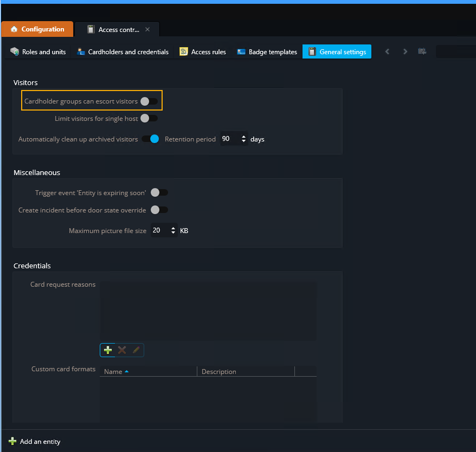Image resolution: width=476 pixels, height=452 pixels.
Task: Add a new card request reason with the plus icon
Action: [x=107, y=350]
